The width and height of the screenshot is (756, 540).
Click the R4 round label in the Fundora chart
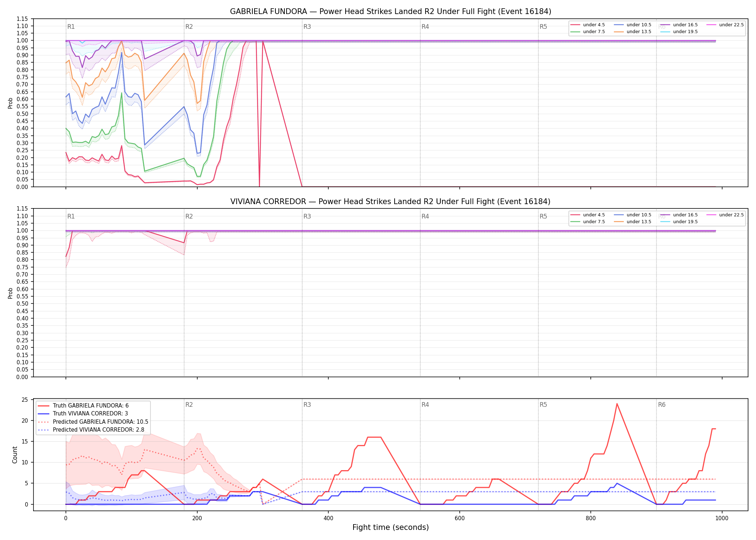[425, 27]
